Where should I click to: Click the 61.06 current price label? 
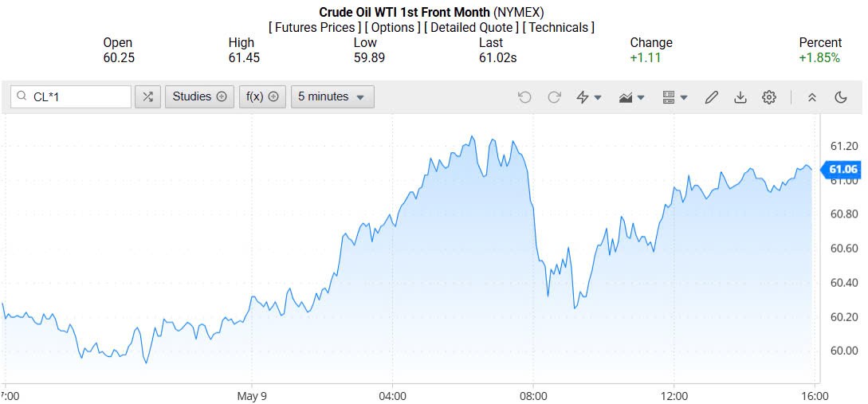pos(842,169)
